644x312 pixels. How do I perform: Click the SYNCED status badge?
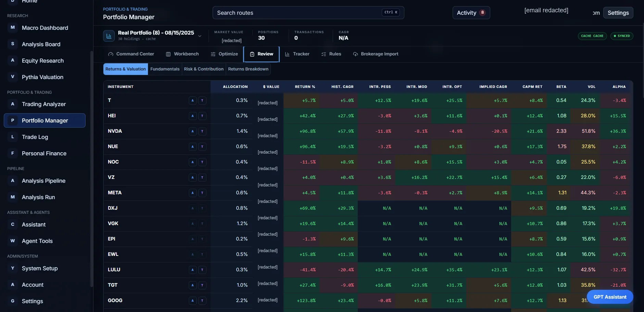(622, 36)
